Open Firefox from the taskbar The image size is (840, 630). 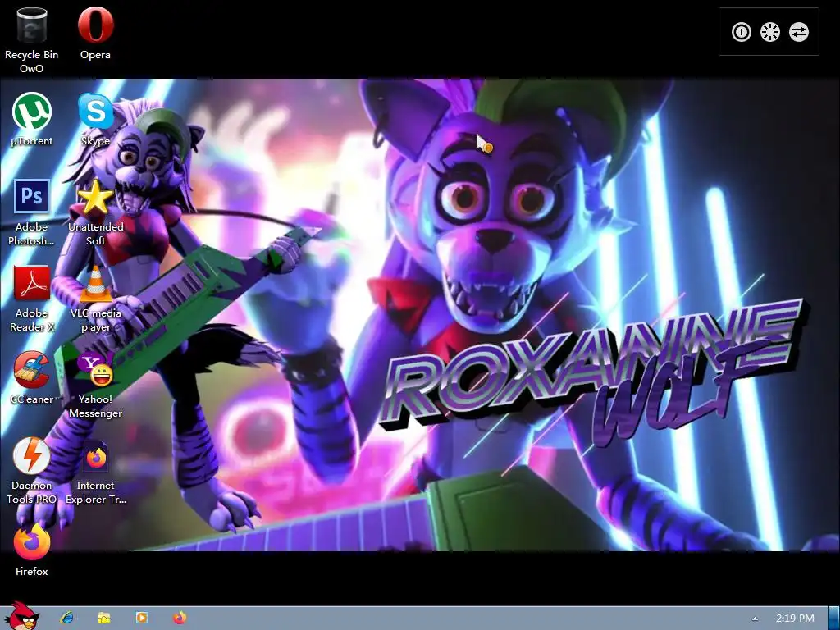(180, 618)
